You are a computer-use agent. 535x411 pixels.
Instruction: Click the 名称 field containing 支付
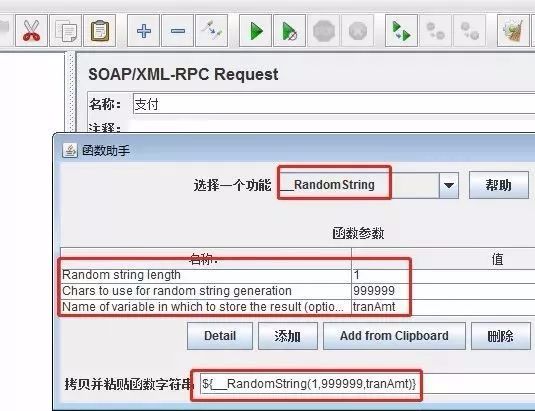point(334,104)
